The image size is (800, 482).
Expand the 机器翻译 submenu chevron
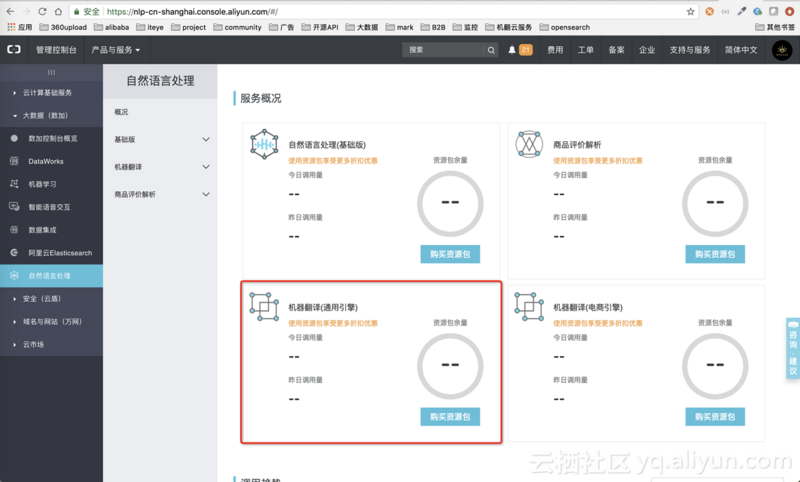coord(206,167)
